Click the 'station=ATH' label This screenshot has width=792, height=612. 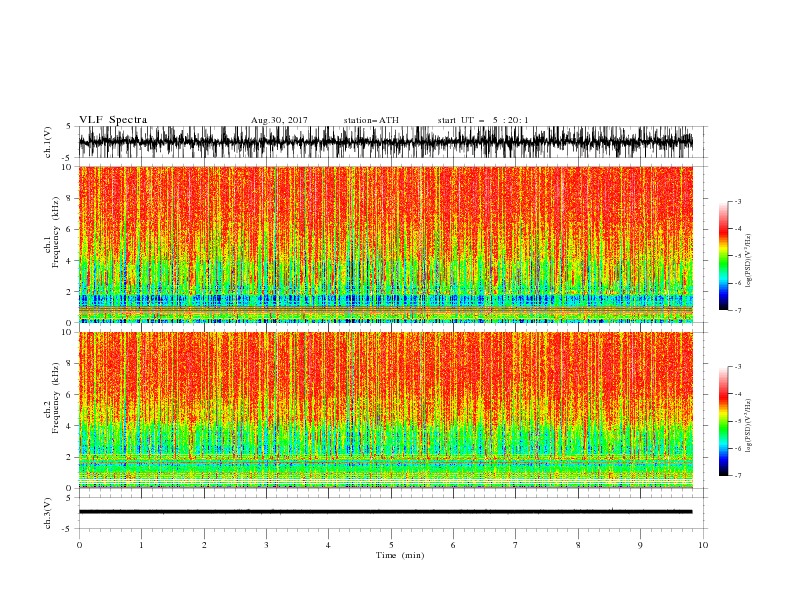point(371,120)
